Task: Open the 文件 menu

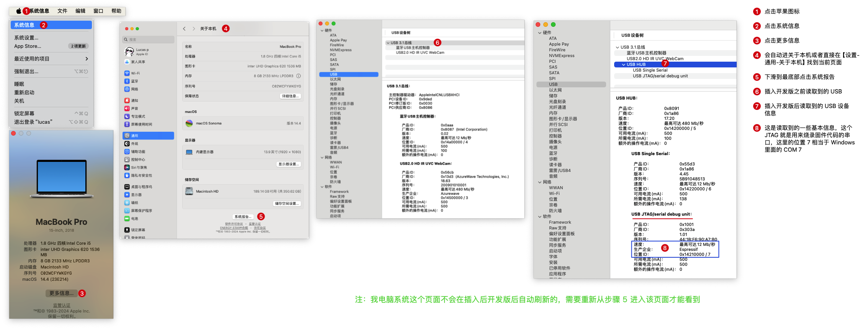Action: pos(62,11)
